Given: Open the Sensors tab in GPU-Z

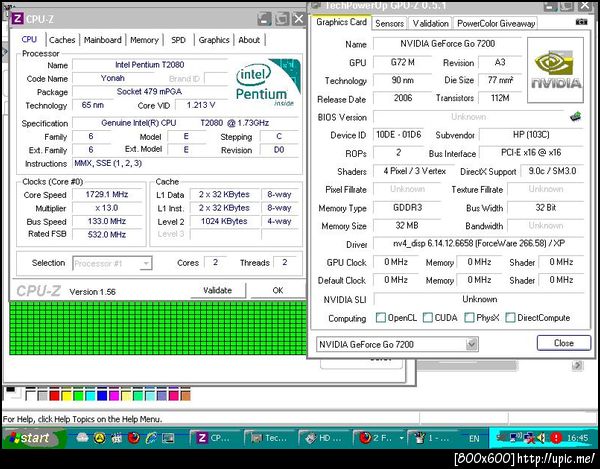Looking at the screenshot, I should (389, 23).
